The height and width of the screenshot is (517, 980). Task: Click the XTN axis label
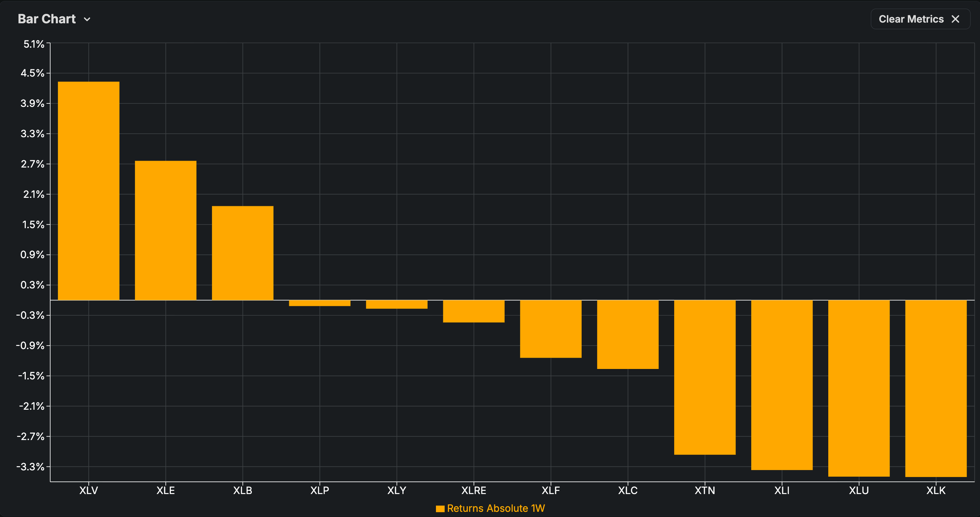point(705,490)
